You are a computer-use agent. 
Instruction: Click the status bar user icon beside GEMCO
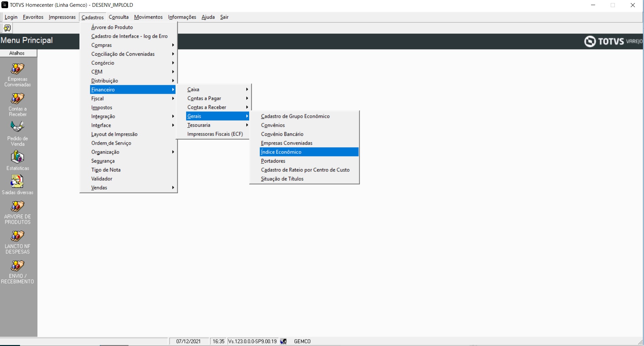pos(284,341)
